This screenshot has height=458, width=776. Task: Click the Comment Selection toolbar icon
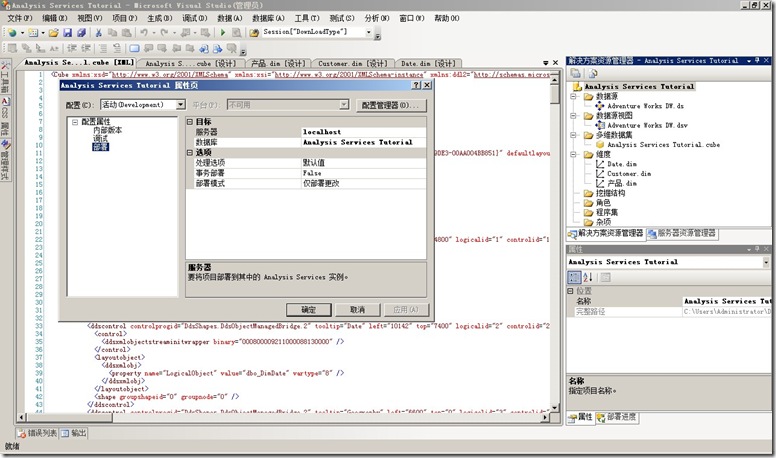tap(103, 49)
